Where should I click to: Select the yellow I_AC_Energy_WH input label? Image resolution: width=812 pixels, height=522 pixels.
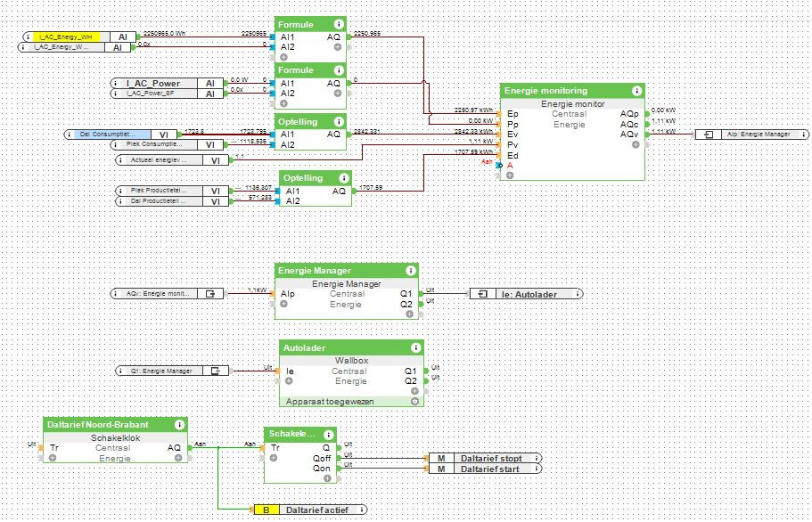(69, 37)
